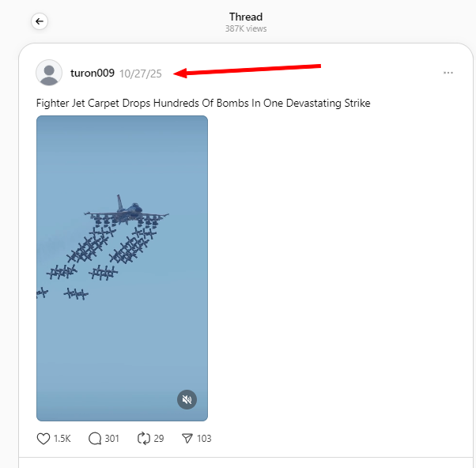Click the red arrow annotation

pos(247,70)
